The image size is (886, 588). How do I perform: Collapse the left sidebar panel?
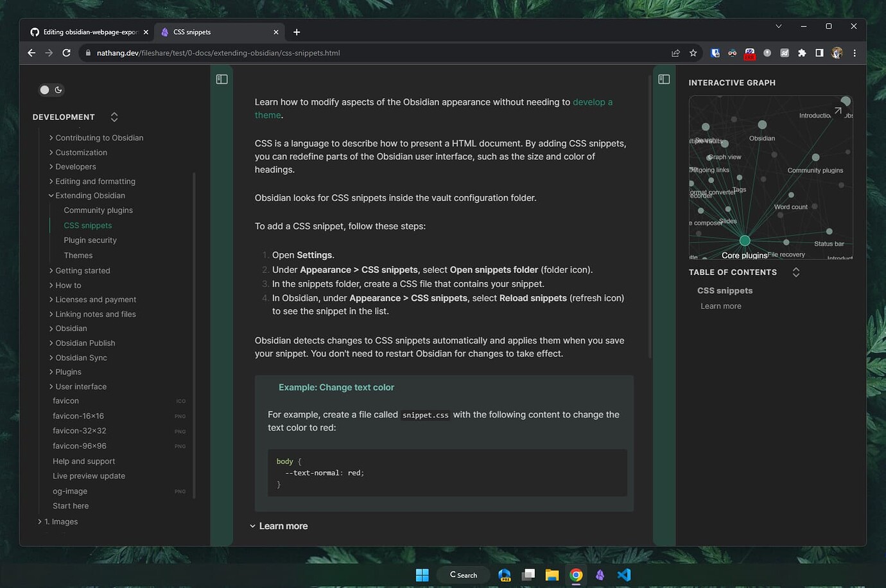[221, 79]
